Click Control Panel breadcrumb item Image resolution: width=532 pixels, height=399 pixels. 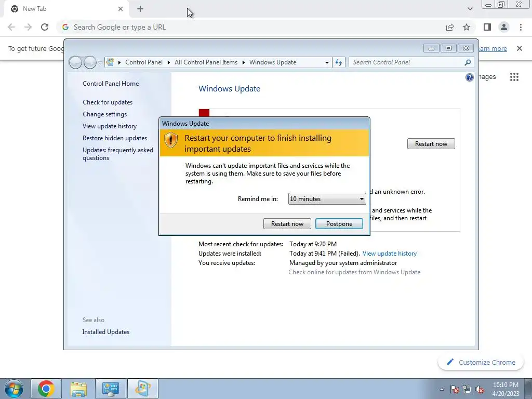coord(144,62)
